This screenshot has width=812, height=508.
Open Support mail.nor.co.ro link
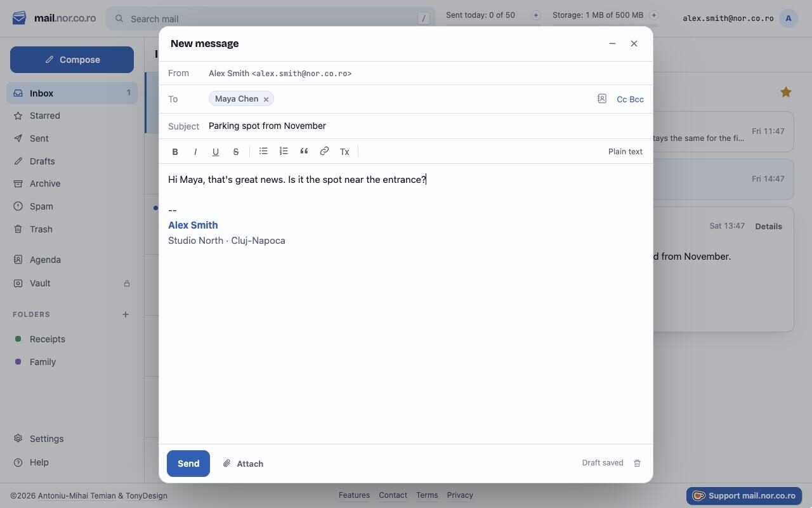coord(744,496)
